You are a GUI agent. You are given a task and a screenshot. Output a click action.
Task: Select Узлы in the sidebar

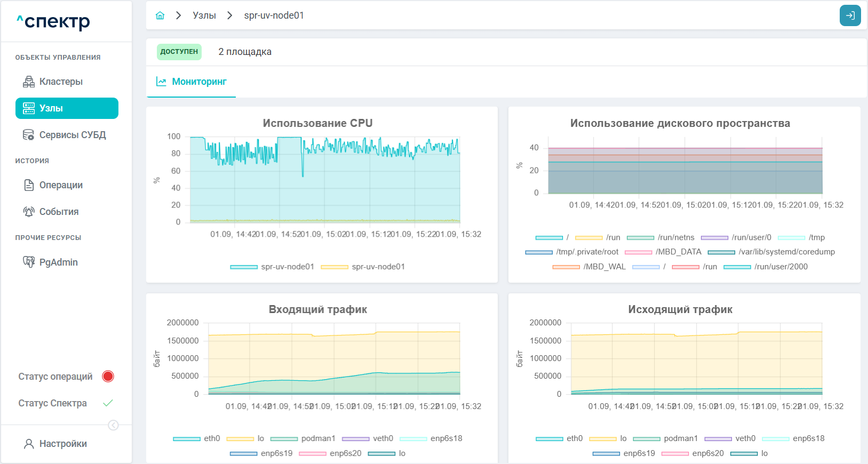click(67, 108)
